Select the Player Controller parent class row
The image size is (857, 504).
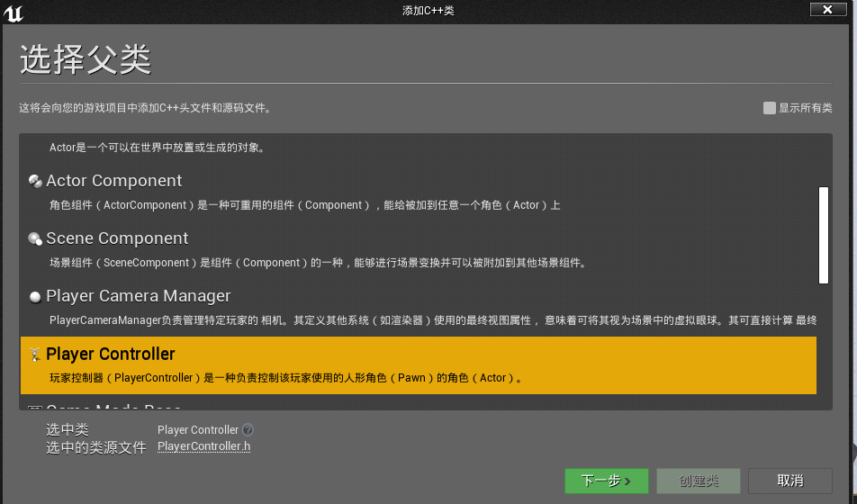[x=418, y=365]
